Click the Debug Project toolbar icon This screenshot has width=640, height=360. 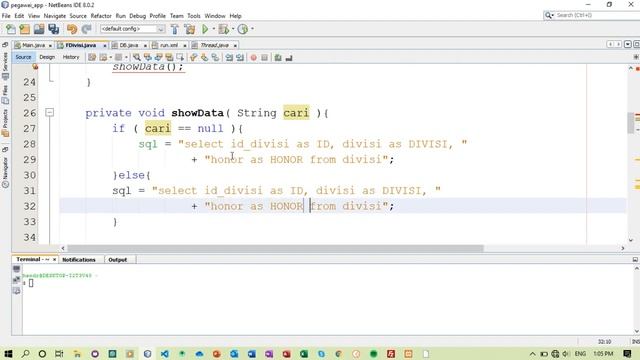point(223,29)
